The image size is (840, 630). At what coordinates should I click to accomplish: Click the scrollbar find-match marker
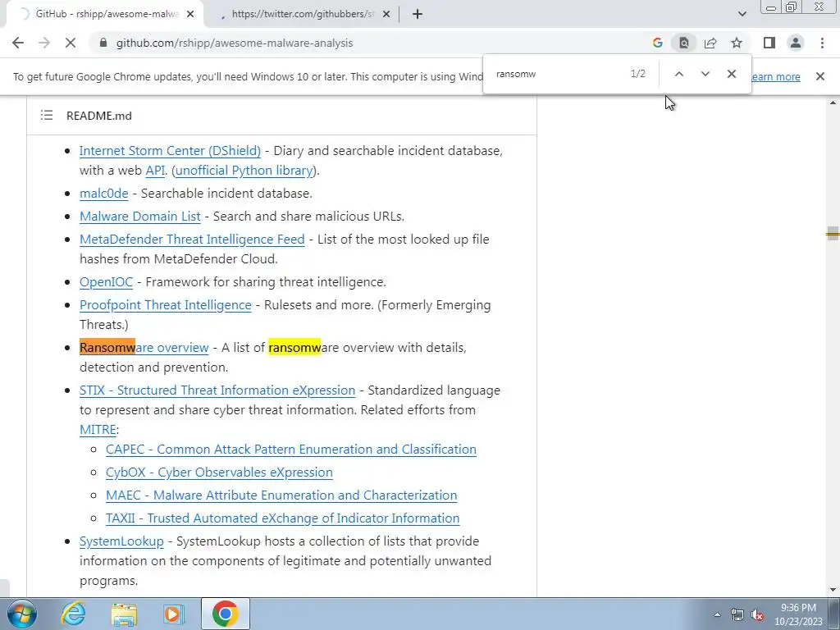click(833, 234)
